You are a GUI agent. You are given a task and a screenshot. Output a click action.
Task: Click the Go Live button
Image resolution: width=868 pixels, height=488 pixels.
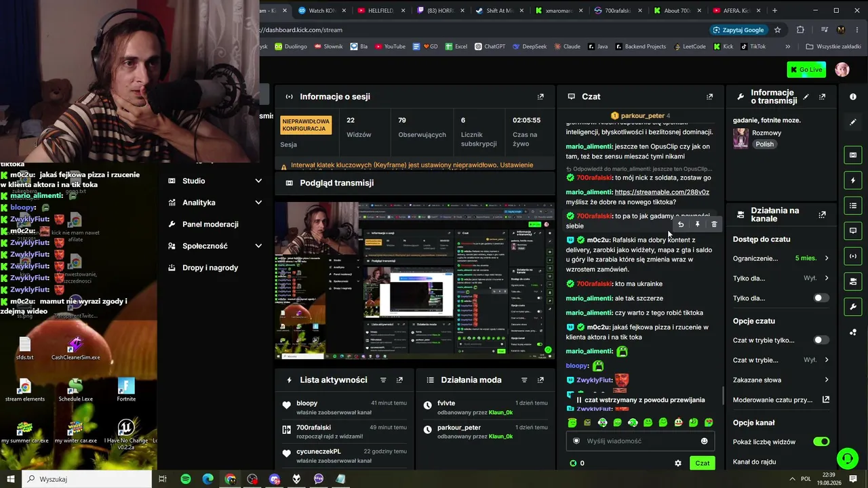(x=806, y=70)
